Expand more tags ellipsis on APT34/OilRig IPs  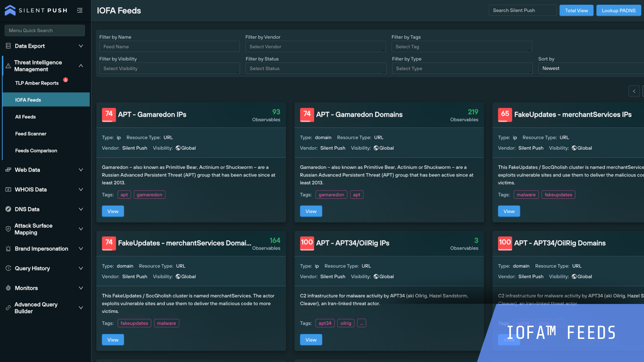(x=362, y=323)
